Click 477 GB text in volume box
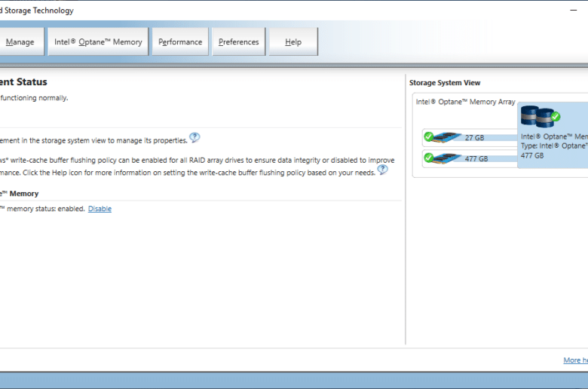Screen dimensions: 588x389 [531, 155]
